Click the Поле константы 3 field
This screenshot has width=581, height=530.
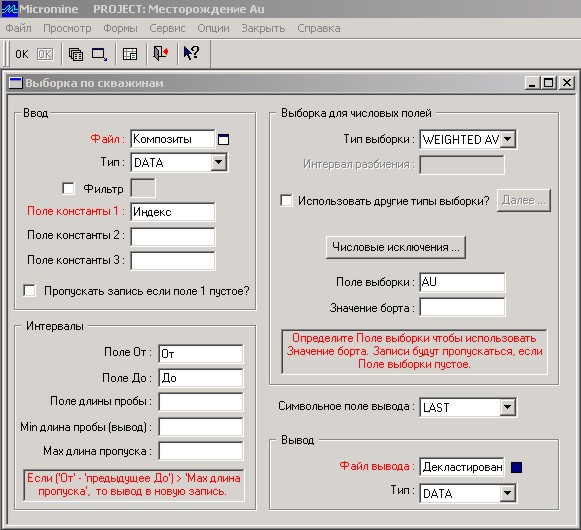173,261
